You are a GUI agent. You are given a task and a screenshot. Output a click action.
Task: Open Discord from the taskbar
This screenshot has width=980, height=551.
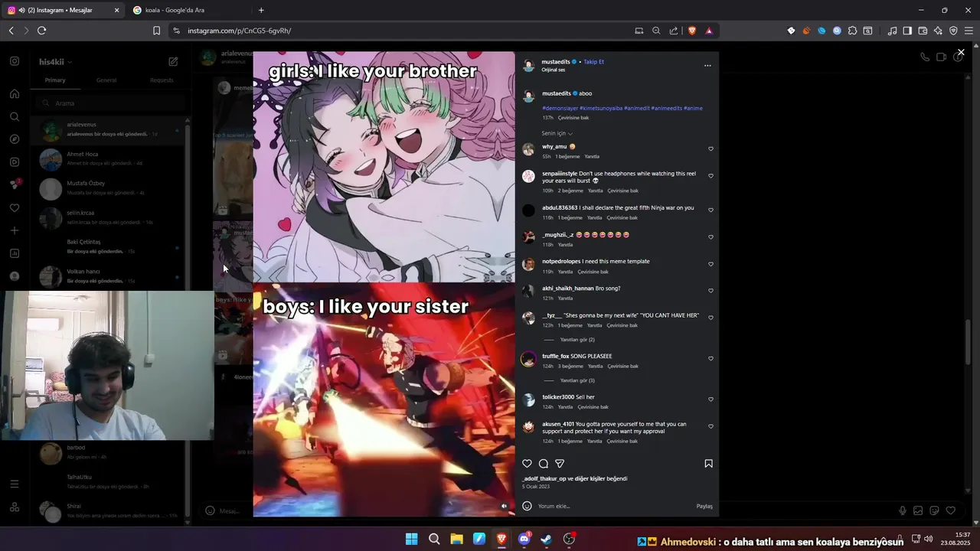[524, 539]
